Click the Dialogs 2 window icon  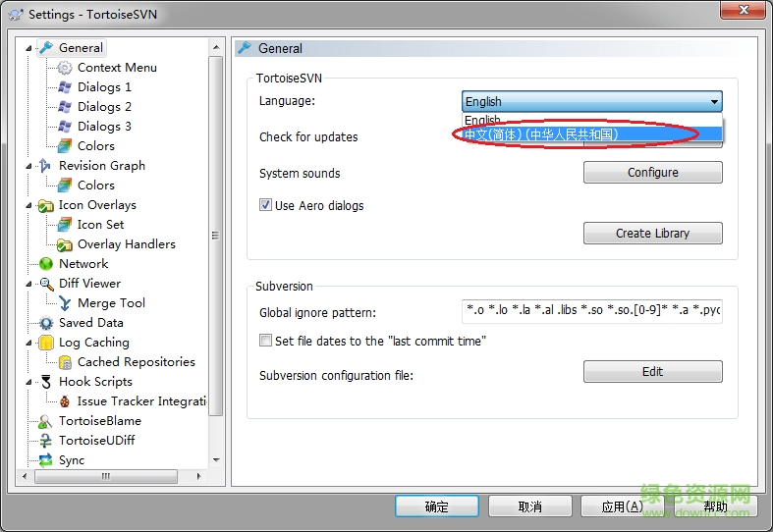pyautogui.click(x=65, y=107)
